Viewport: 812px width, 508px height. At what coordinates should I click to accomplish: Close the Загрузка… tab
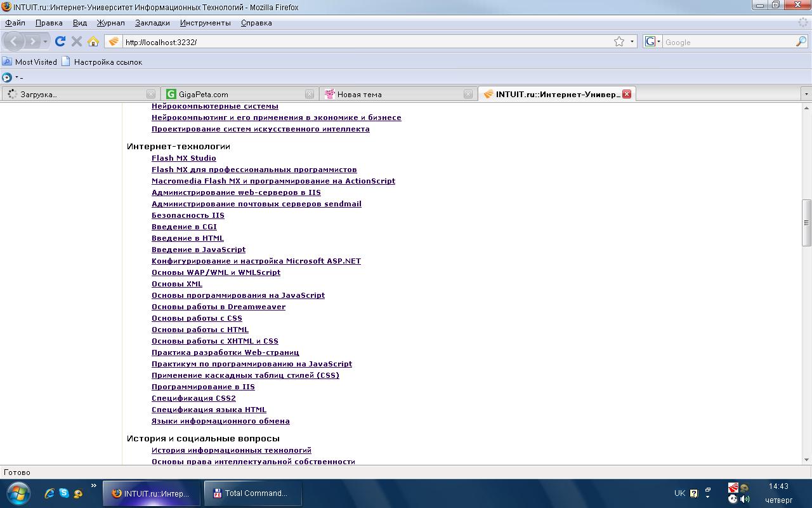151,94
